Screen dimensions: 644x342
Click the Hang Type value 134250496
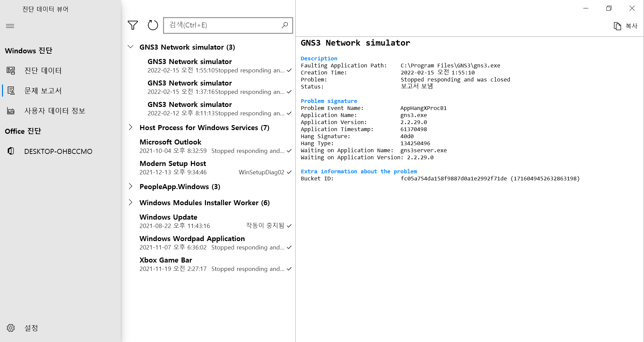[415, 143]
